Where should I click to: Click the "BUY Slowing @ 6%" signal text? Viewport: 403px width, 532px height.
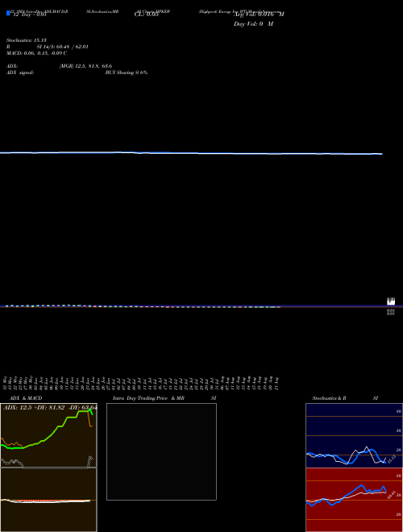point(127,73)
